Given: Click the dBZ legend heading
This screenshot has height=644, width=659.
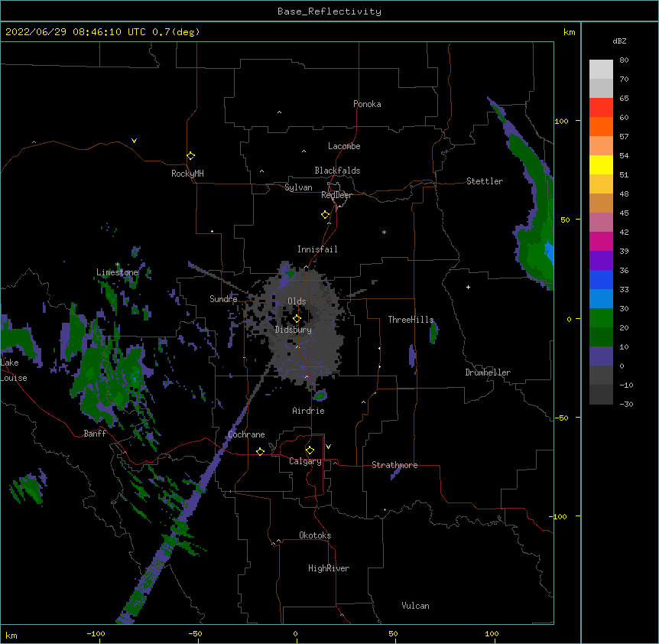Looking at the screenshot, I should [x=619, y=41].
